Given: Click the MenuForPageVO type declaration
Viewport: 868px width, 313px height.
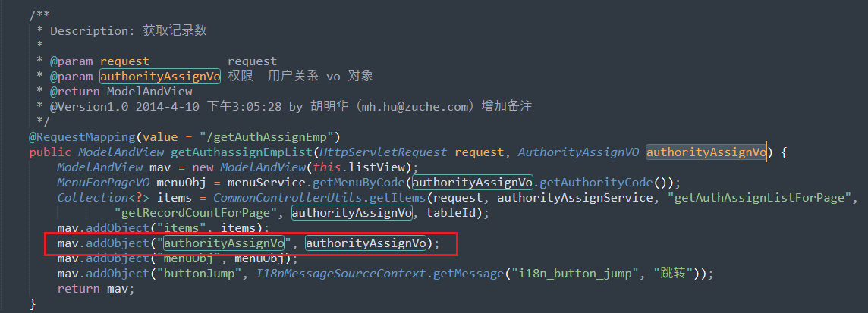Looking at the screenshot, I should tap(103, 183).
